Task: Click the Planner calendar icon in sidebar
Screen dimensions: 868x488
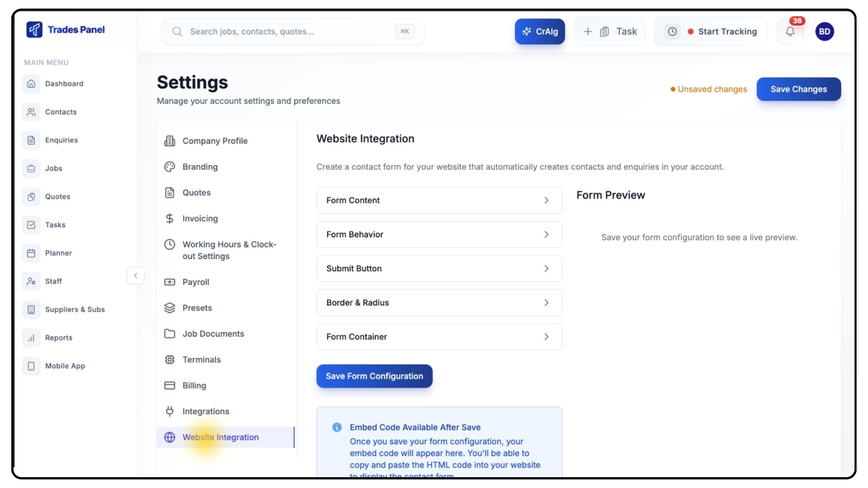Action: 31,253
